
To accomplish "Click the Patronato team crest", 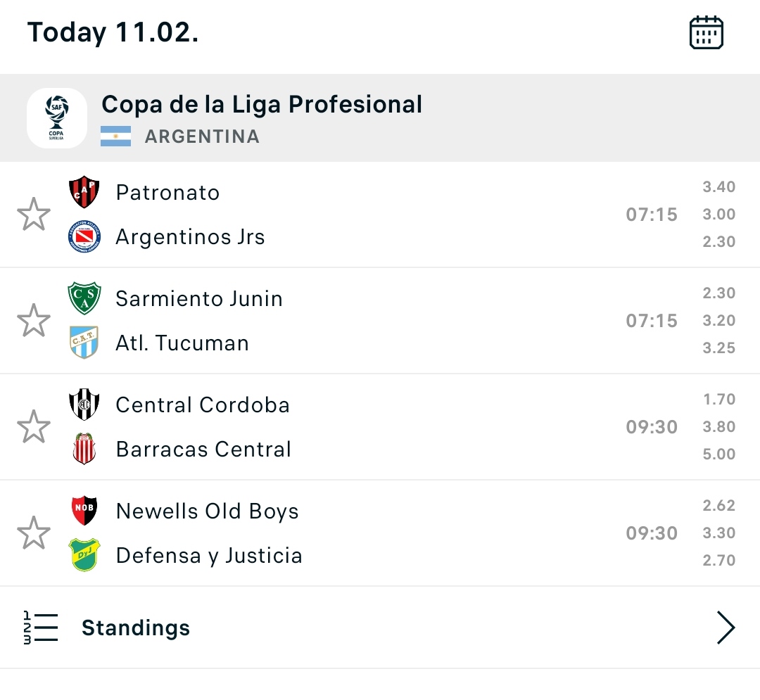I will [x=84, y=192].
